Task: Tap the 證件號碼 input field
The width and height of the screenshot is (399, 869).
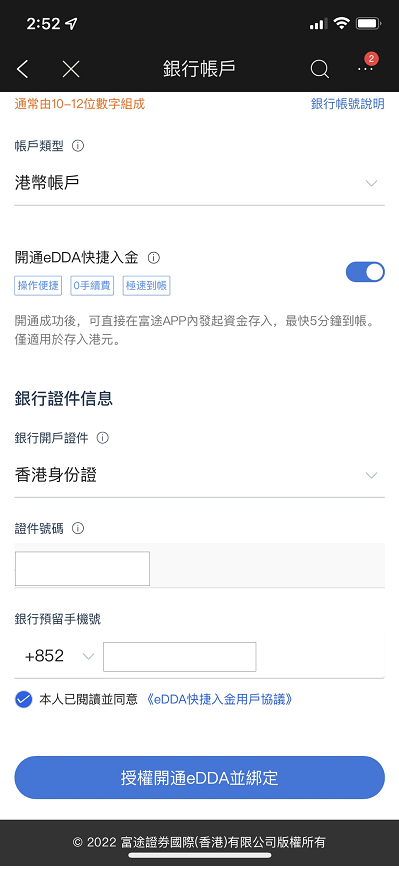Action: click(83, 569)
